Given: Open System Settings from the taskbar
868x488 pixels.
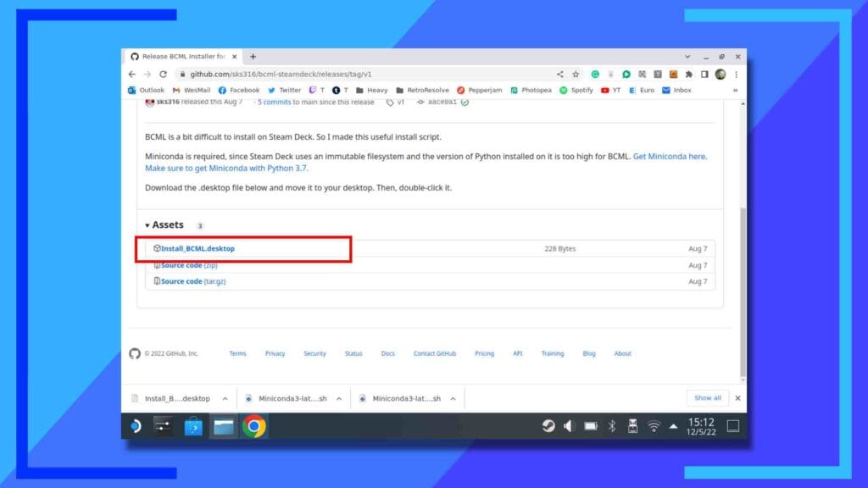Looking at the screenshot, I should [163, 426].
